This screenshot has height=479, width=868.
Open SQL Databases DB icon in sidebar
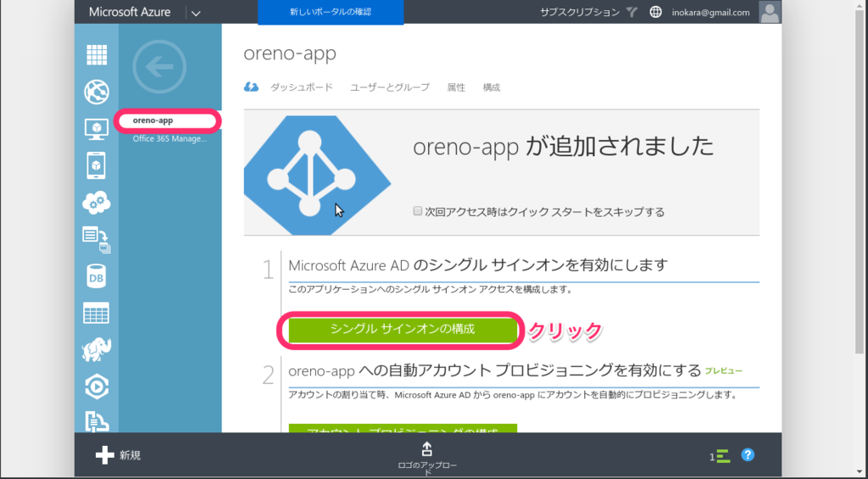click(x=97, y=276)
